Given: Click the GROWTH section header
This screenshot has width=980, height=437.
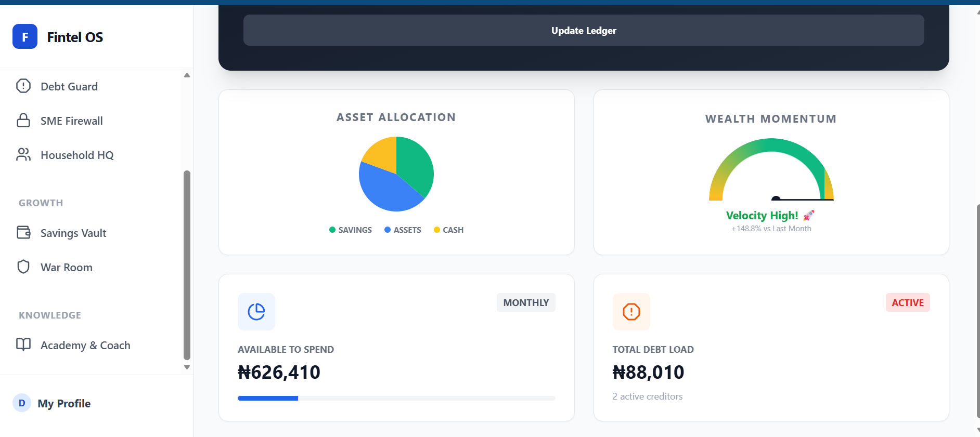Looking at the screenshot, I should [x=41, y=203].
